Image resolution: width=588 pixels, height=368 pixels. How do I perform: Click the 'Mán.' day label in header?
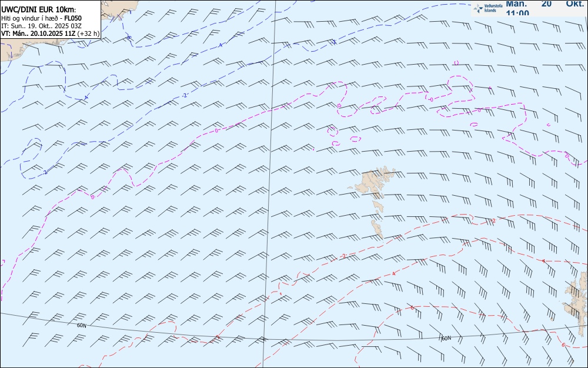pos(516,4)
